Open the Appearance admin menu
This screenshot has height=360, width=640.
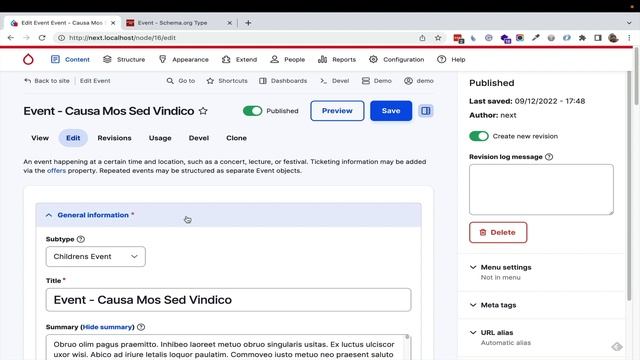click(183, 60)
